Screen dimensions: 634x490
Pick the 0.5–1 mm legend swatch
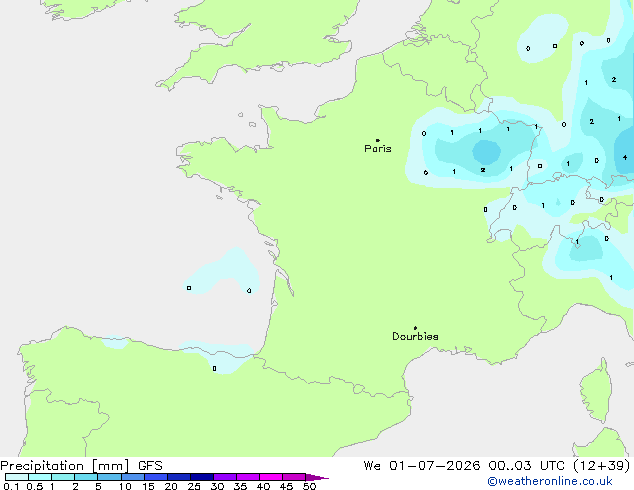coord(40,477)
